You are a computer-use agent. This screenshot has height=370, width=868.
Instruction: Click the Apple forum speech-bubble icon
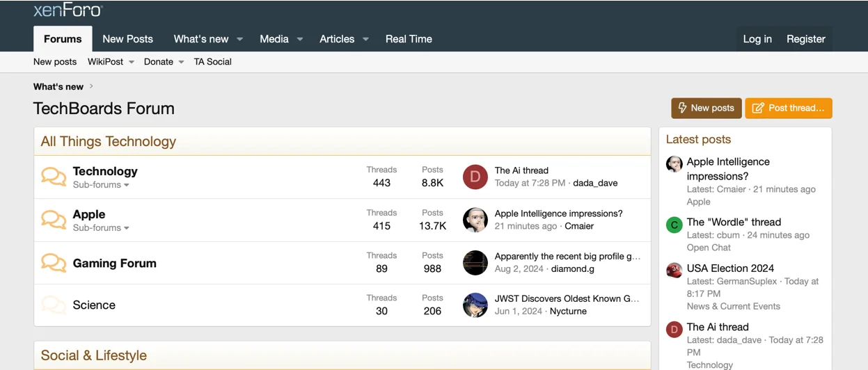coord(53,220)
